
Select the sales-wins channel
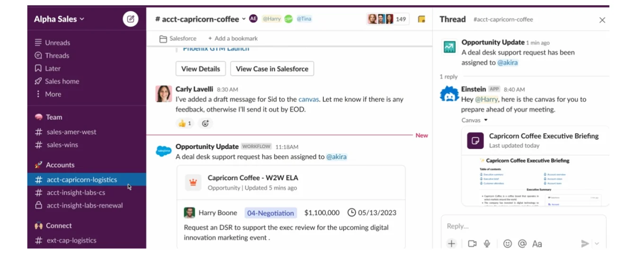62,145
